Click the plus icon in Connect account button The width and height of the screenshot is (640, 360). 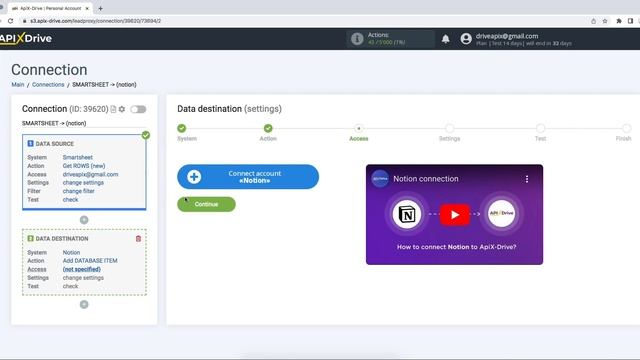tap(194, 177)
